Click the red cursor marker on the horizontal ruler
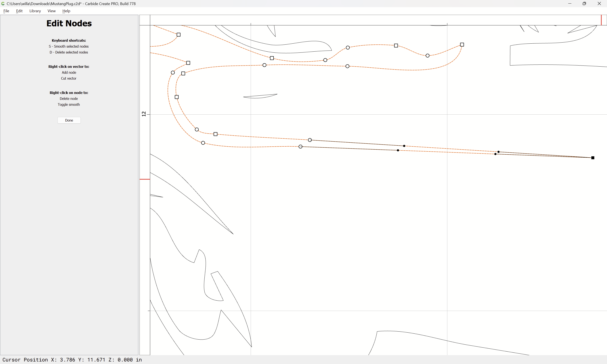Viewport: 607px width, 364px height. [601, 20]
